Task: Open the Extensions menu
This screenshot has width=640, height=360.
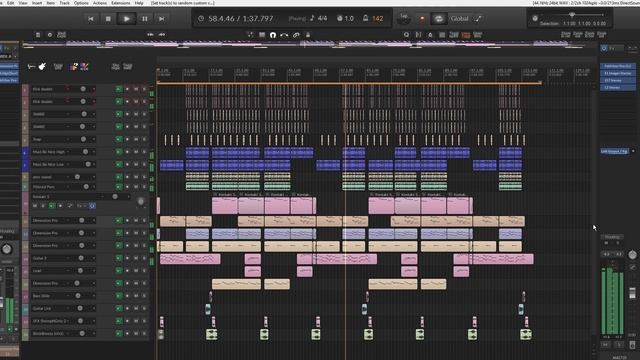Action: (x=120, y=3)
